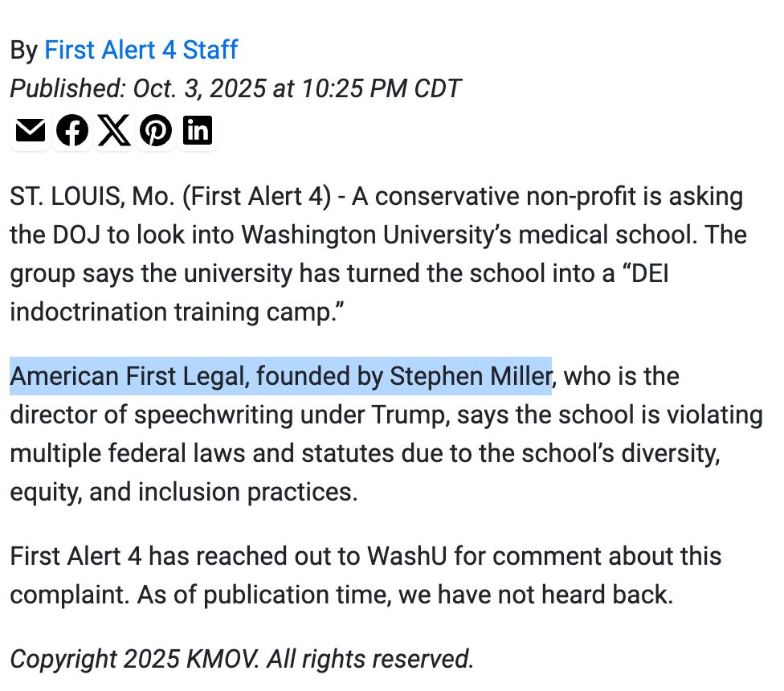Open the First Alert 4 Staff author link
This screenshot has height=691, width=784.
point(141,50)
